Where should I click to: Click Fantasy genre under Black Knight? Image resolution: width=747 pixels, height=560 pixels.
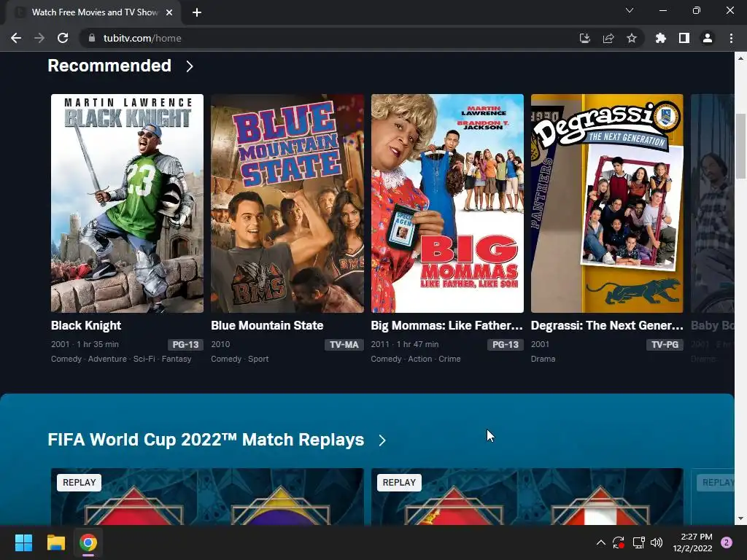tap(177, 359)
